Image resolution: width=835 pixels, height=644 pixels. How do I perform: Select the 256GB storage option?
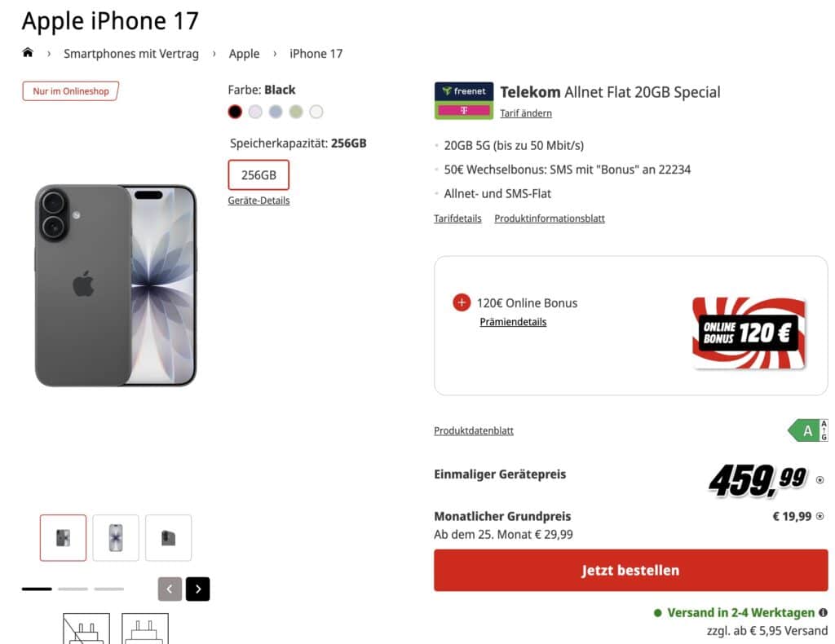(258, 174)
